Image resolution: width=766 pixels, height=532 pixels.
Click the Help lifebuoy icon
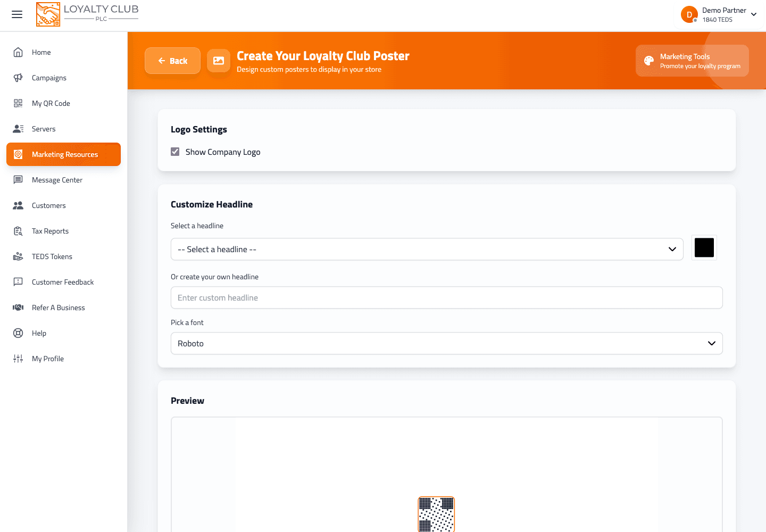[x=18, y=333]
